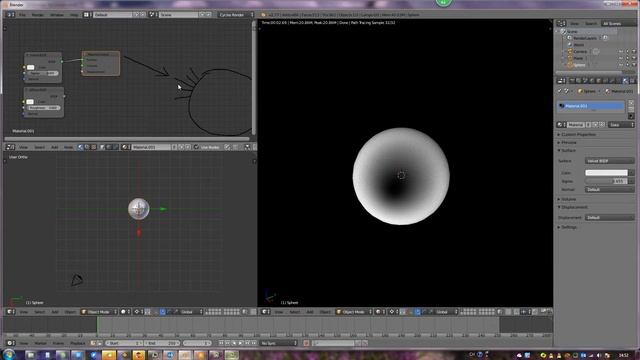Open the rendered viewport editor type icon

pyautogui.click(x=265, y=312)
